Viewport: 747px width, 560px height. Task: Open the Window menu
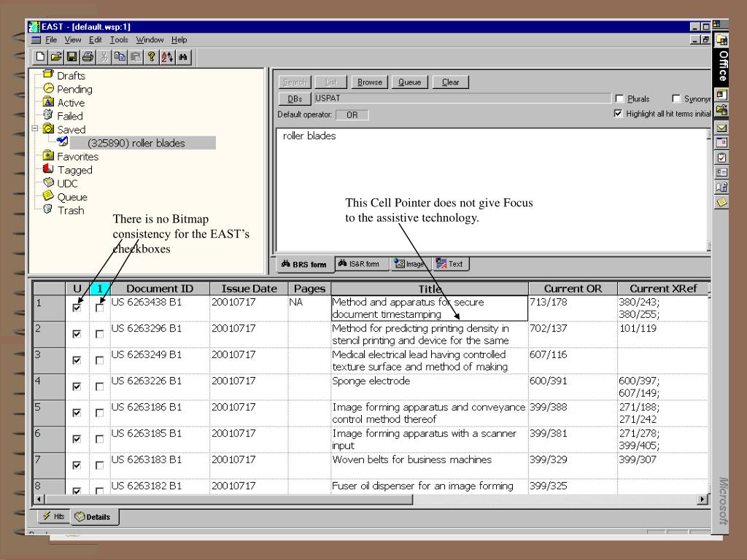click(150, 40)
